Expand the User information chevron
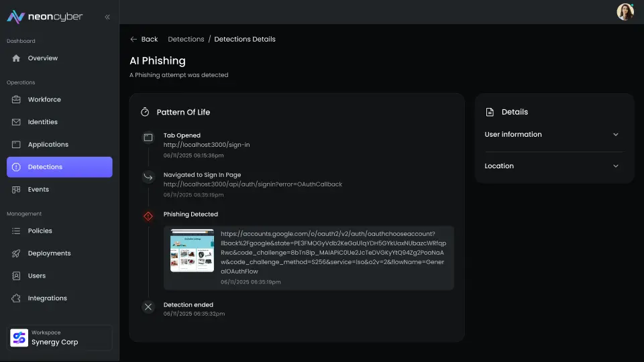Screen dimensions: 644x362 [x=616, y=135]
